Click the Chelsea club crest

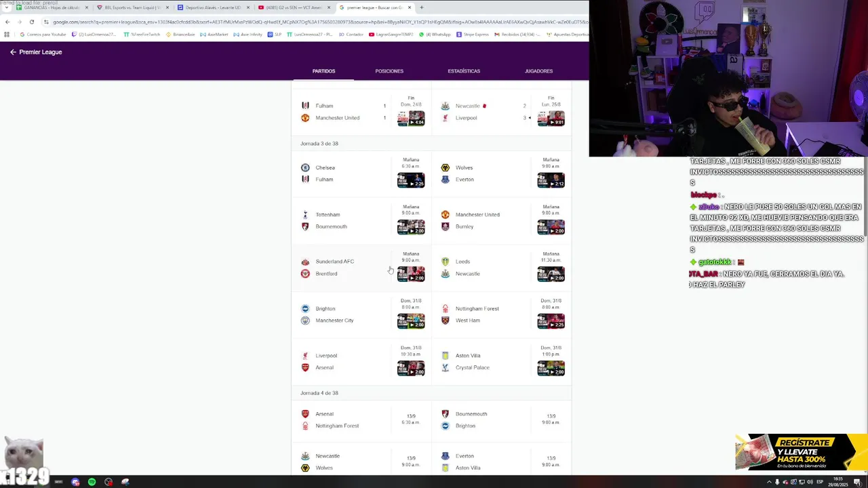305,167
